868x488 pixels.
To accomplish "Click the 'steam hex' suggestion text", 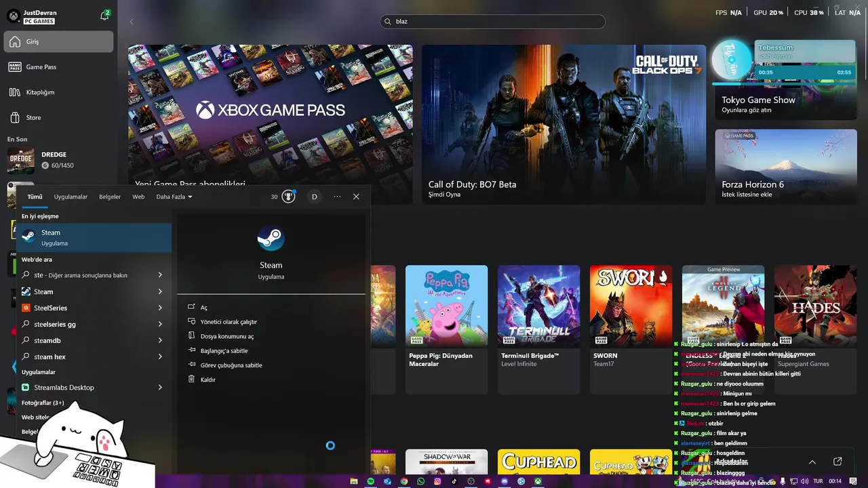I will [50, 357].
